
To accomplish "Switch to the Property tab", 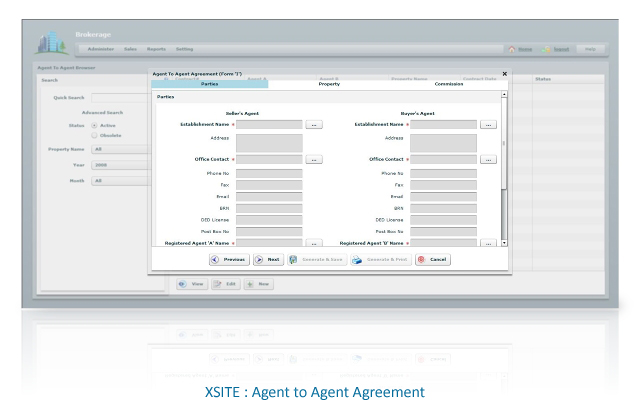I will tap(329, 84).
